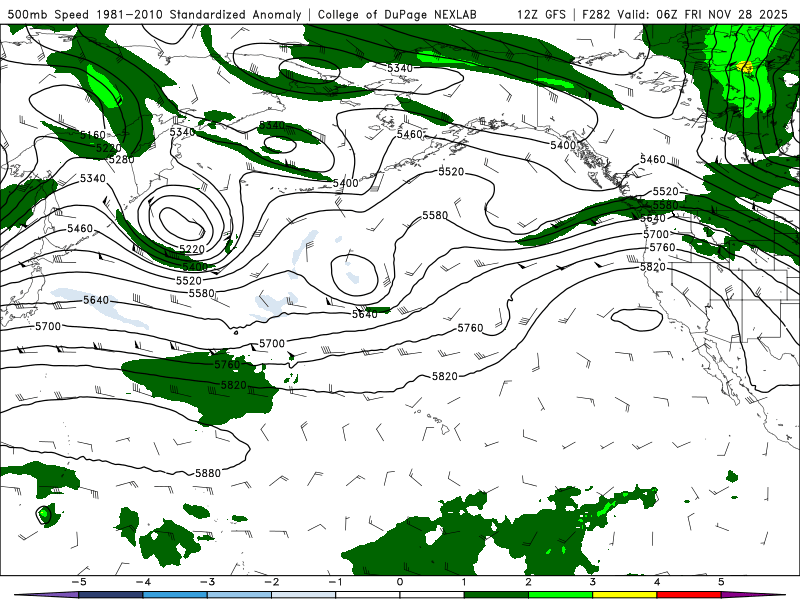Click the '-2' label on the color scale

pos(271,582)
